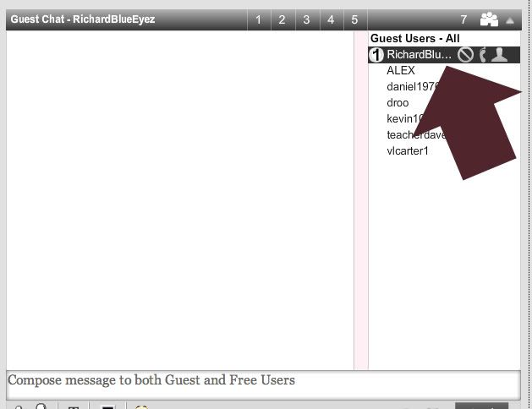The image size is (532, 409).
Task: Open the profile icon for RichardBlu
Action: (500, 55)
